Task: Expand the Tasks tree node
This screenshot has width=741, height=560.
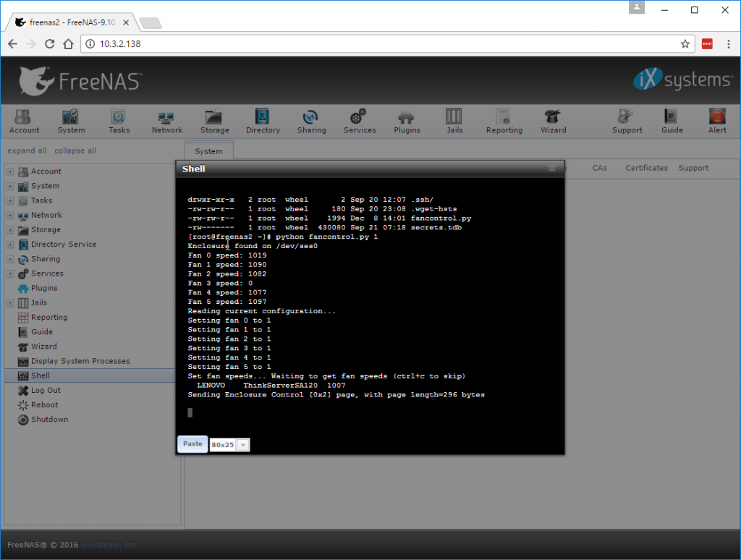Action: 9,200
